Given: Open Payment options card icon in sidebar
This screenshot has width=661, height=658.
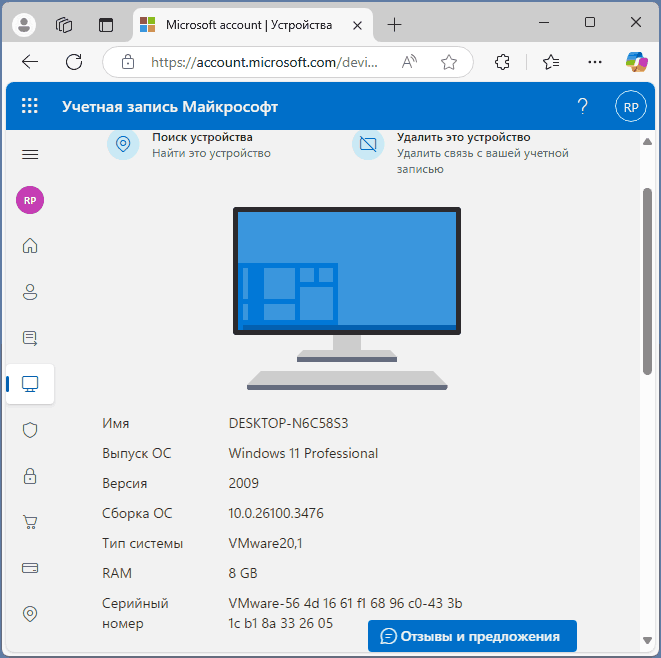Looking at the screenshot, I should tap(30, 568).
